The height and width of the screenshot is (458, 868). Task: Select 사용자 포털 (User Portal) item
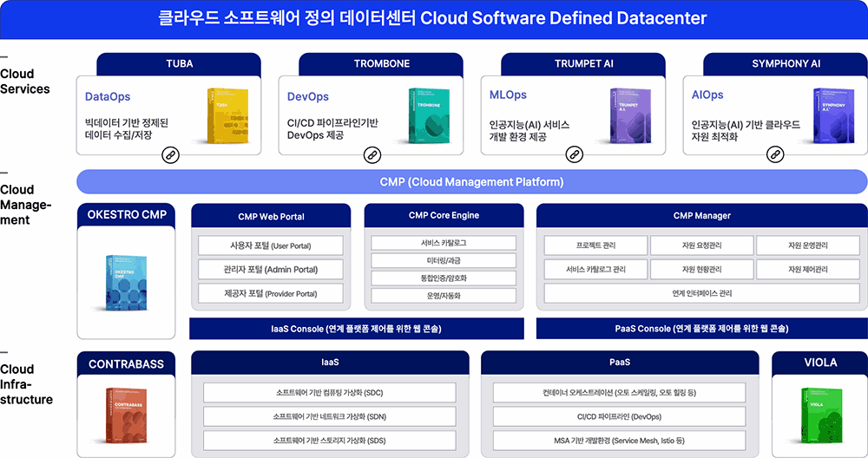pyautogui.click(x=271, y=245)
